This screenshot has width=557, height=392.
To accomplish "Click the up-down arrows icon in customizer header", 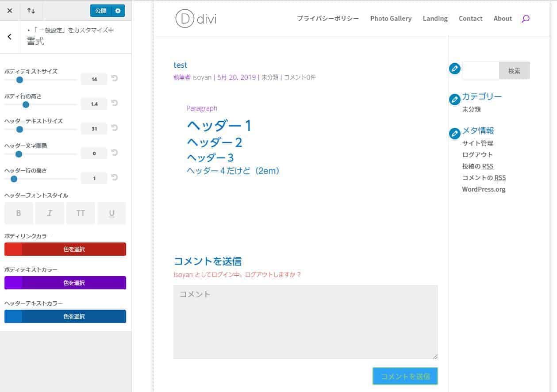I will (31, 11).
